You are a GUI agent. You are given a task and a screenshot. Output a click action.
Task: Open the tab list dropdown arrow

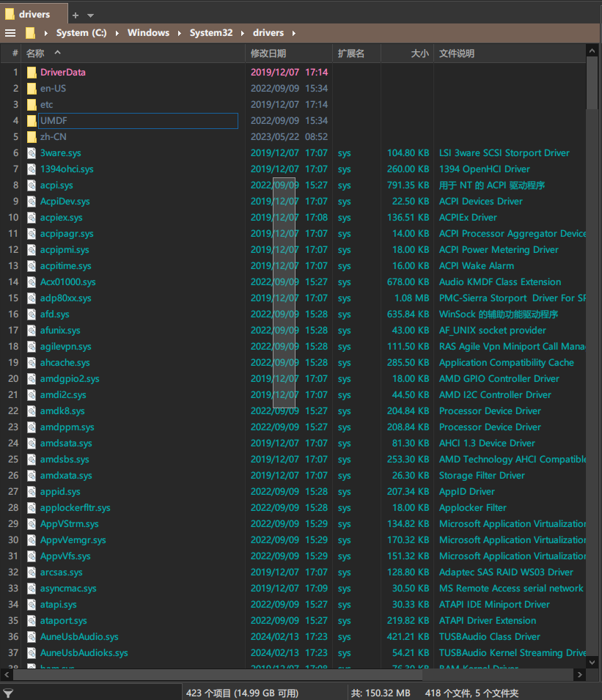[x=90, y=15]
